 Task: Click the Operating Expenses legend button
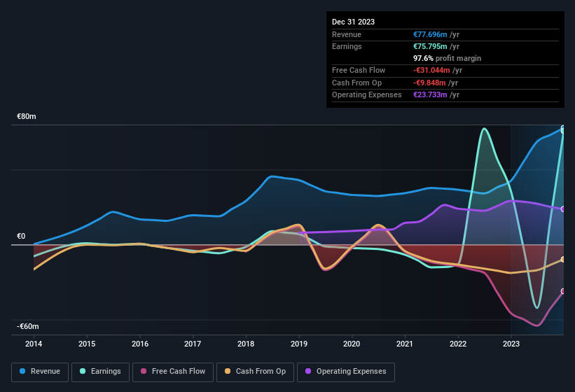click(x=345, y=372)
